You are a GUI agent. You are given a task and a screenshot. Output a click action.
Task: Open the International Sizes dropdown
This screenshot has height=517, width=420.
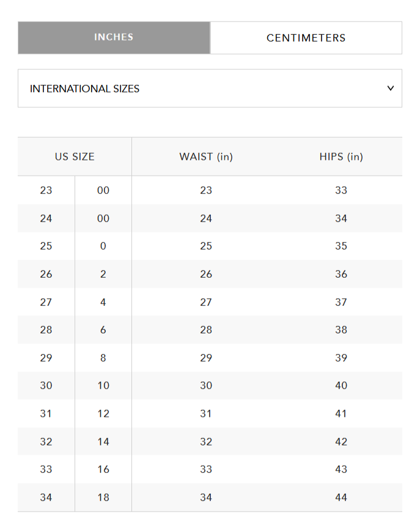(210, 89)
